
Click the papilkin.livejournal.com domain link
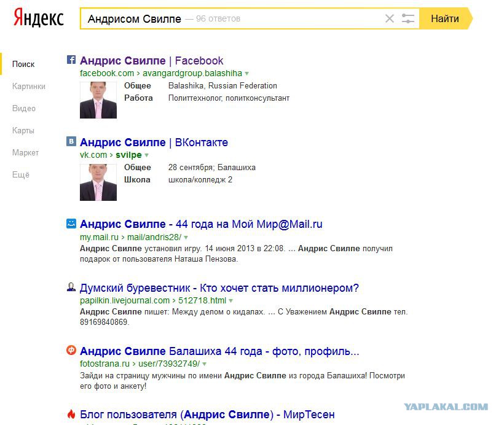point(125,300)
